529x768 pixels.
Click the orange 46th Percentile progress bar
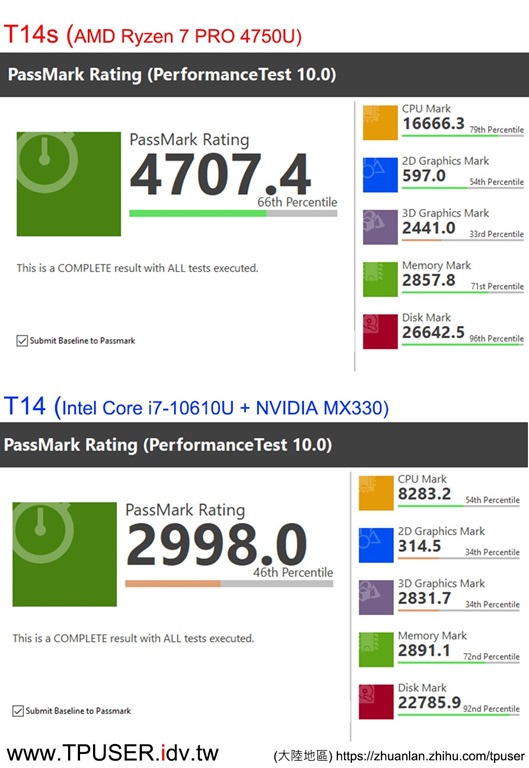tap(229, 584)
